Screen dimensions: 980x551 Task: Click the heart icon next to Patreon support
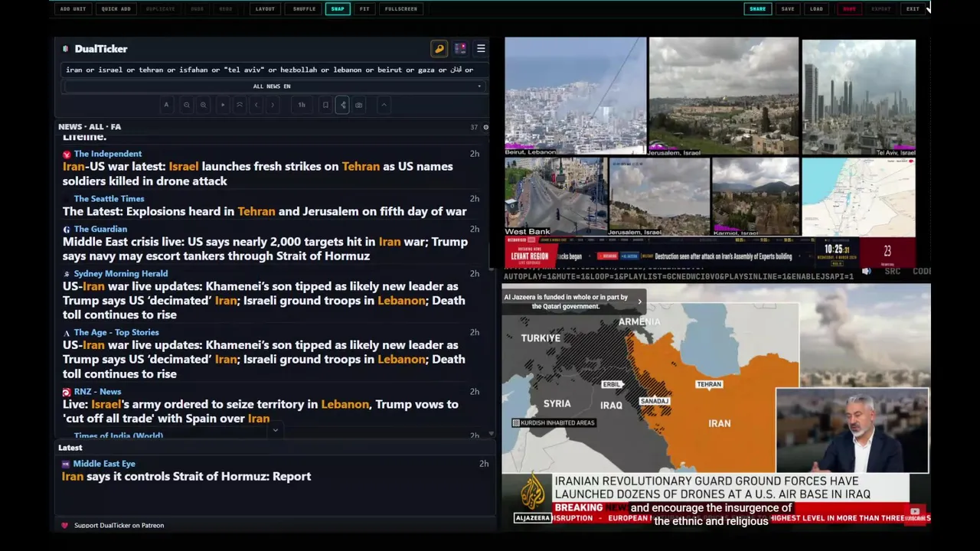[x=65, y=525]
